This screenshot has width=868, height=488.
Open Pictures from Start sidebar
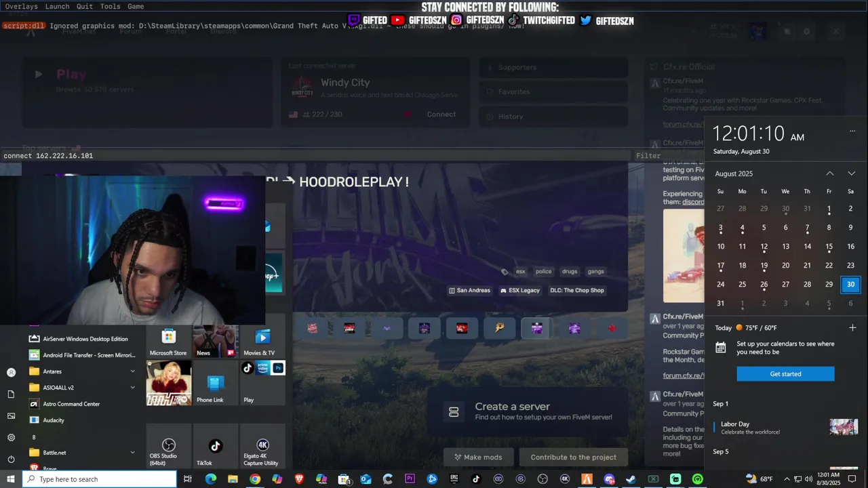tap(11, 415)
